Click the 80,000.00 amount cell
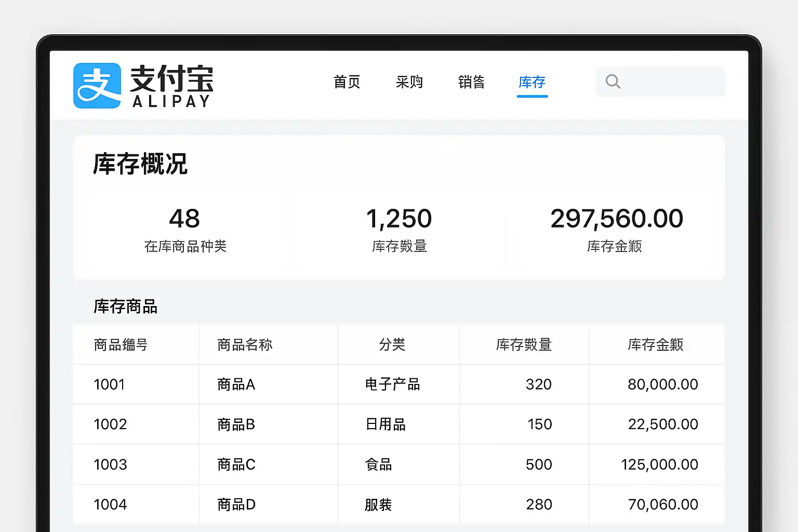798x532 pixels. click(x=662, y=384)
